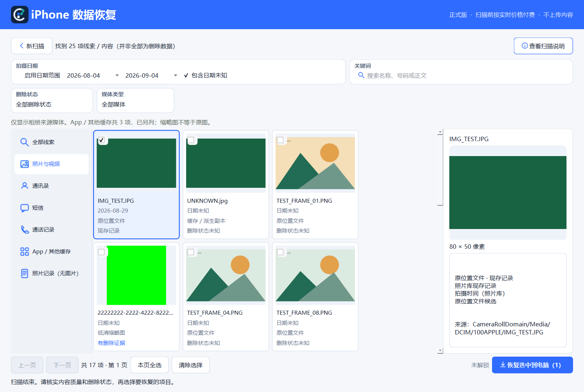Open 照片记录（无图片）via its document icon
The image size is (584, 392).
[x=24, y=273]
